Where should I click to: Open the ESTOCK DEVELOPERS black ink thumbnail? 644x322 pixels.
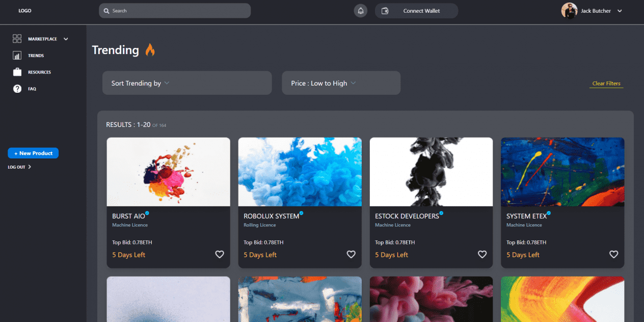(431, 172)
